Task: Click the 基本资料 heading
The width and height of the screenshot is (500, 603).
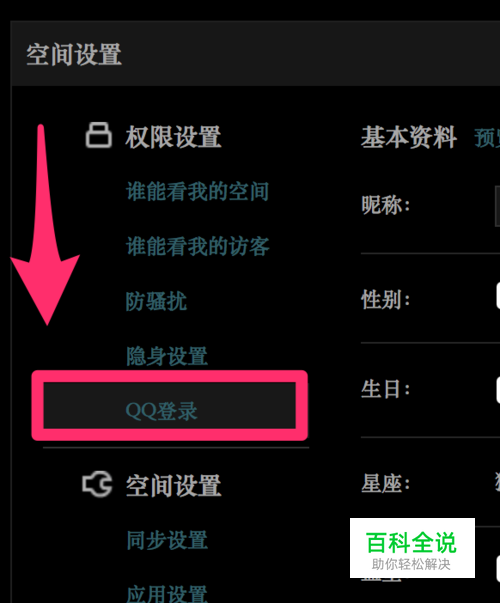Action: tap(408, 137)
